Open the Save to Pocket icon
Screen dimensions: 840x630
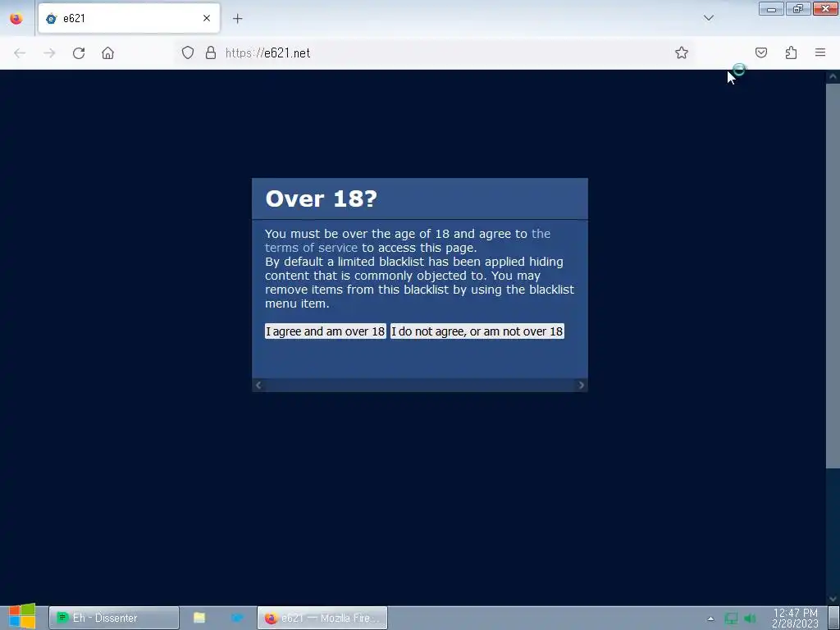point(761,52)
